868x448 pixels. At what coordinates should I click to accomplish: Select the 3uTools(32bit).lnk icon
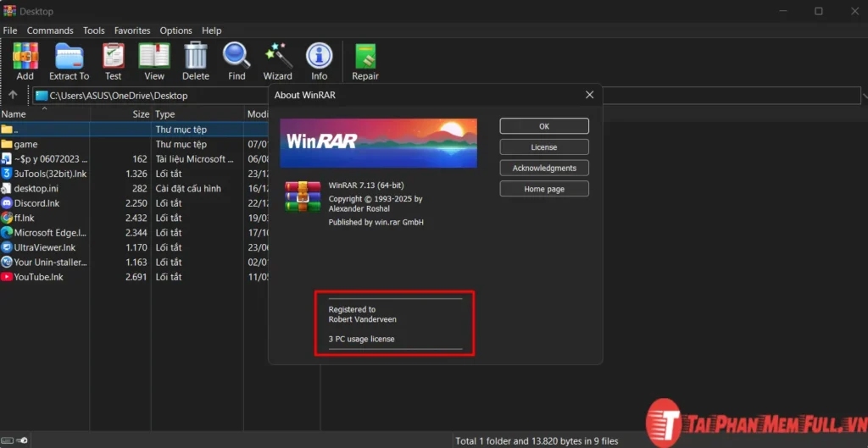(7, 174)
